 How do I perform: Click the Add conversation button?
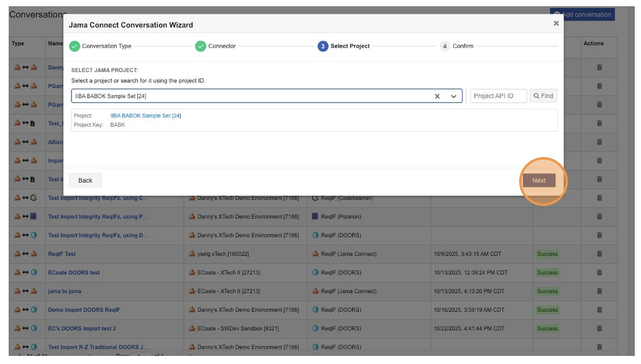582,14
